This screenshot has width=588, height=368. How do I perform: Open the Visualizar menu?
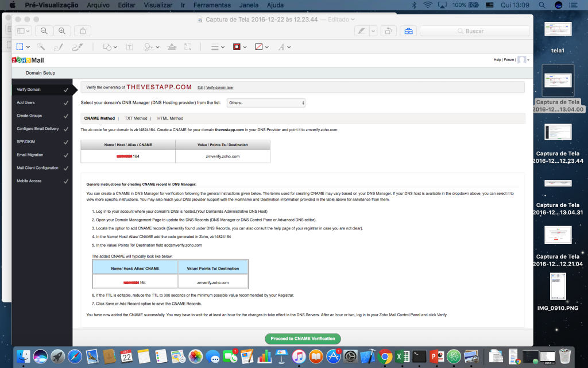pyautogui.click(x=158, y=5)
